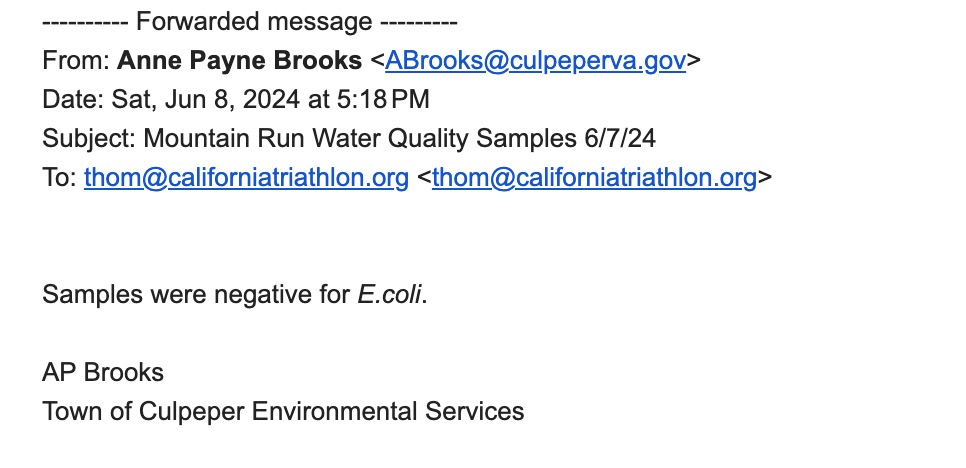The height and width of the screenshot is (468, 966).
Task: Click the thom@californiatriathlon.org link inside angle brackets
Action: click(x=594, y=178)
